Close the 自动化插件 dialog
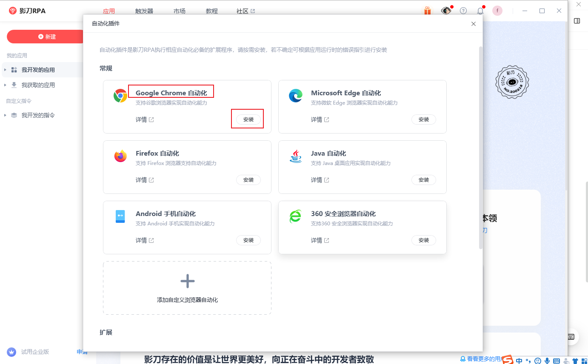Screen dimensions: 588x364 [474, 24]
